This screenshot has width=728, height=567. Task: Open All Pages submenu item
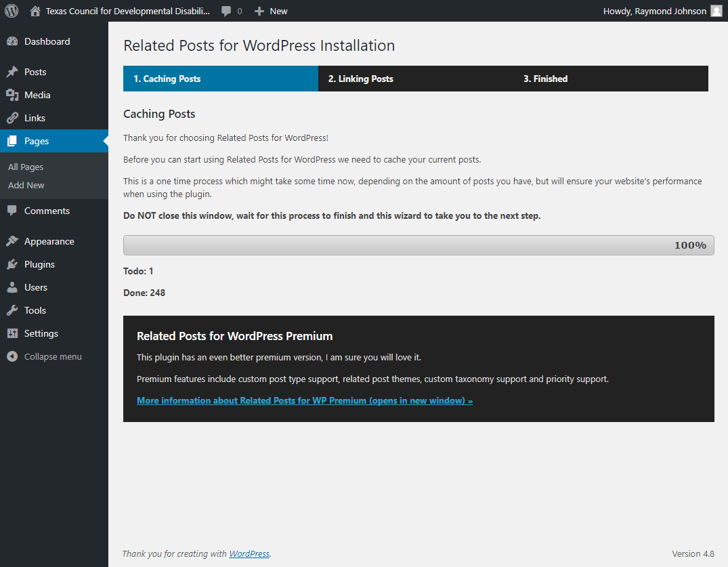click(x=26, y=167)
